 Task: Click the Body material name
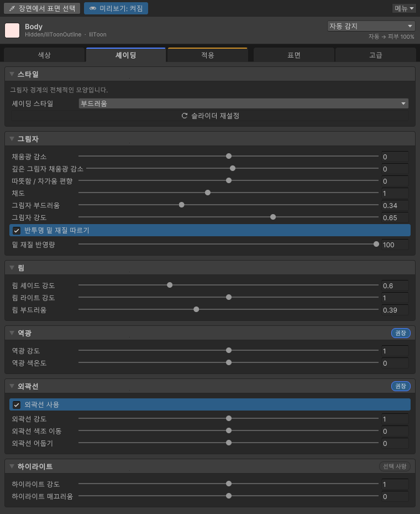(34, 27)
